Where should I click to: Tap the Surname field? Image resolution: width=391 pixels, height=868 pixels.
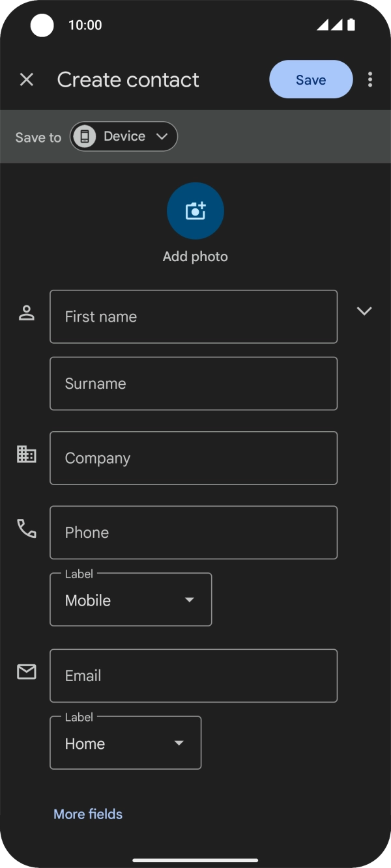[193, 384]
